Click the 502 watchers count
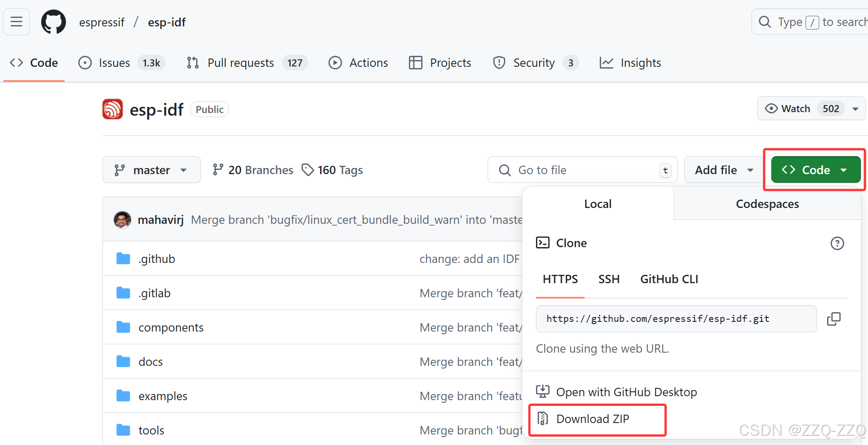Image resolution: width=868 pixels, height=445 pixels. point(831,109)
